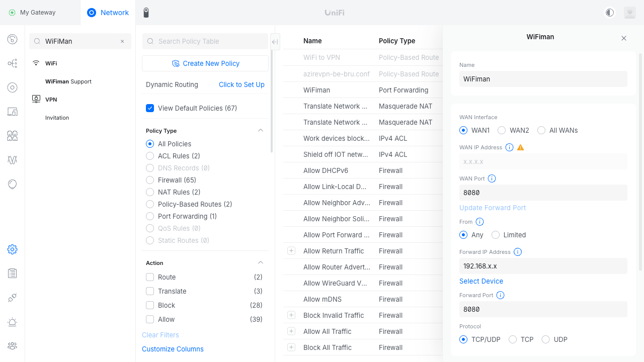The image size is (644, 362).
Task: Click Select Device link
Action: [481, 281]
